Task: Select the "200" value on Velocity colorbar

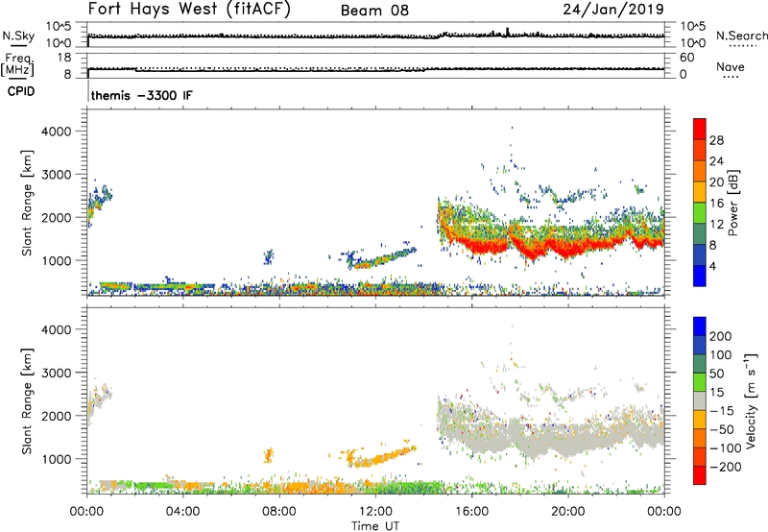Action: pyautogui.click(x=721, y=336)
